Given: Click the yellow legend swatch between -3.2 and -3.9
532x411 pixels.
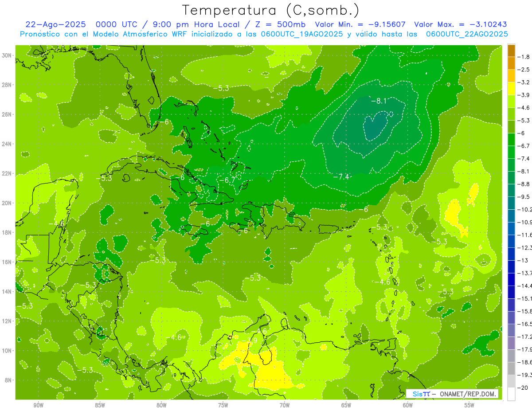Looking at the screenshot, I should coord(511,89).
